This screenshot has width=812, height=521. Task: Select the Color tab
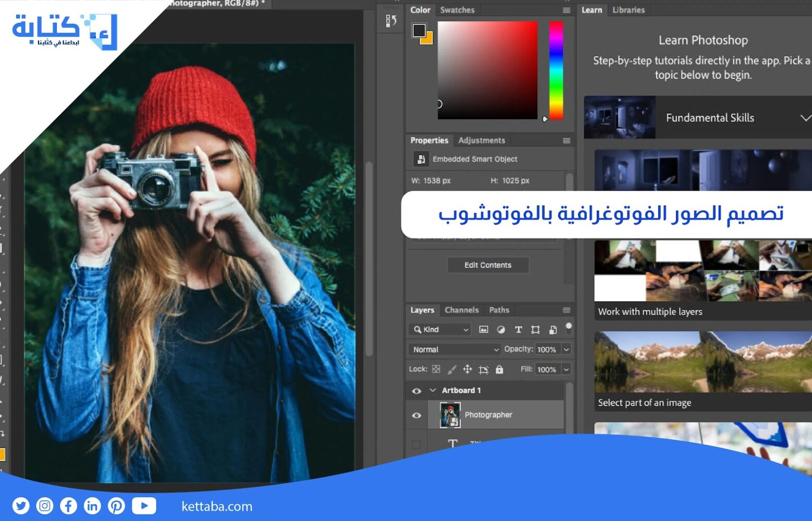point(420,10)
